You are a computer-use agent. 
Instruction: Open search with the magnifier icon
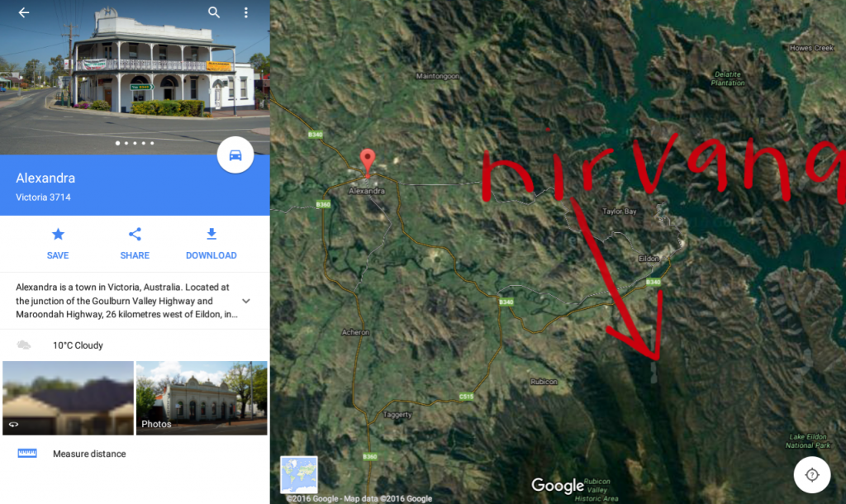[x=214, y=12]
